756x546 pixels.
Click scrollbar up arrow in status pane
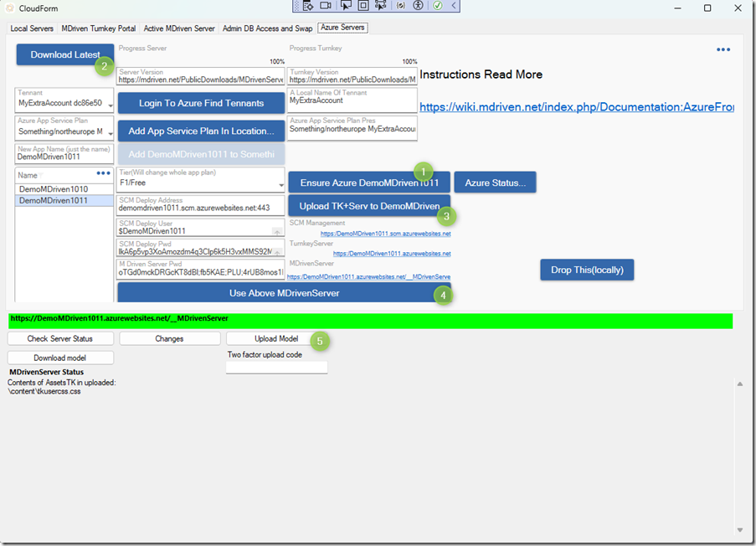click(739, 384)
